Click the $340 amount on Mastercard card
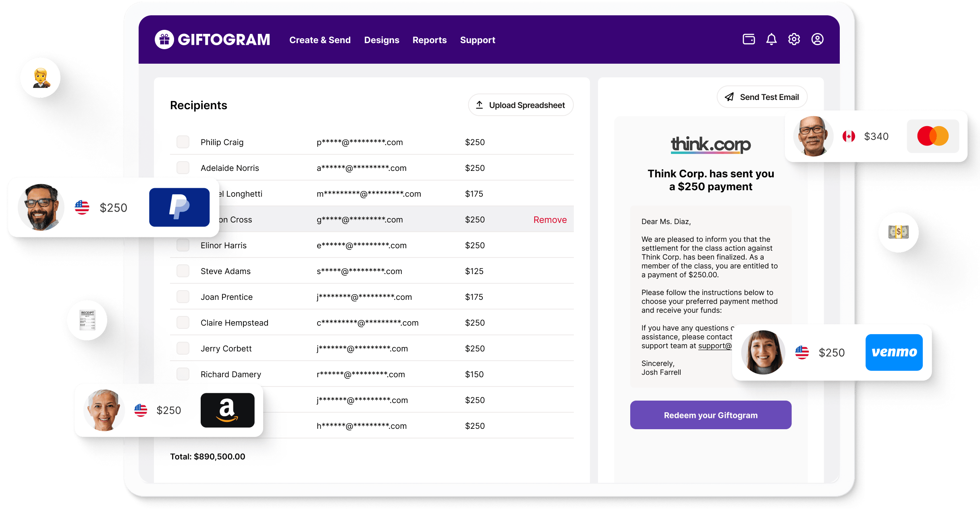 coord(876,136)
